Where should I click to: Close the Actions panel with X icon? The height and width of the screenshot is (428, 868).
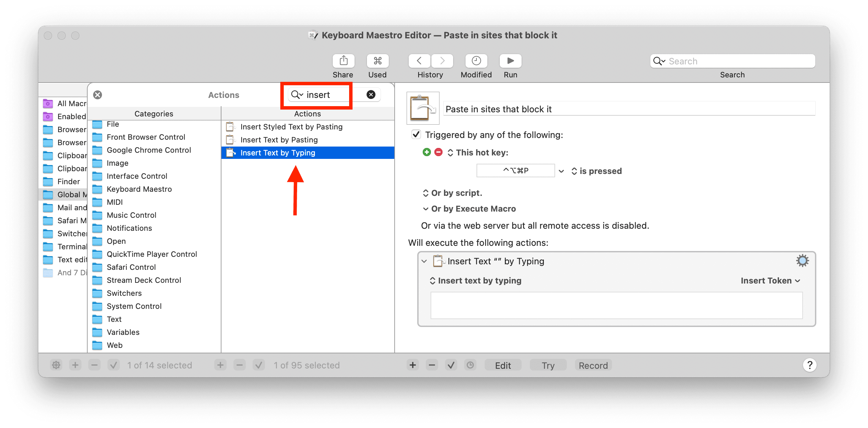98,95
